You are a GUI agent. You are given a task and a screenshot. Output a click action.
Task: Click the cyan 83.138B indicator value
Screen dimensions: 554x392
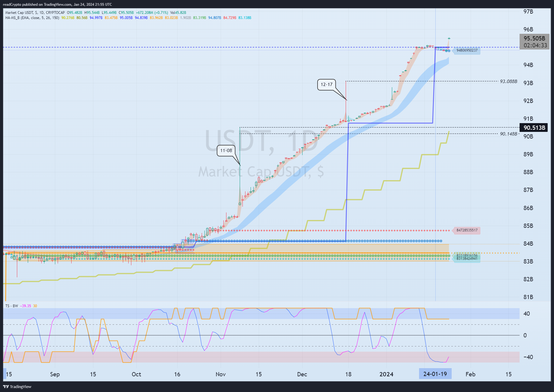(x=245, y=18)
